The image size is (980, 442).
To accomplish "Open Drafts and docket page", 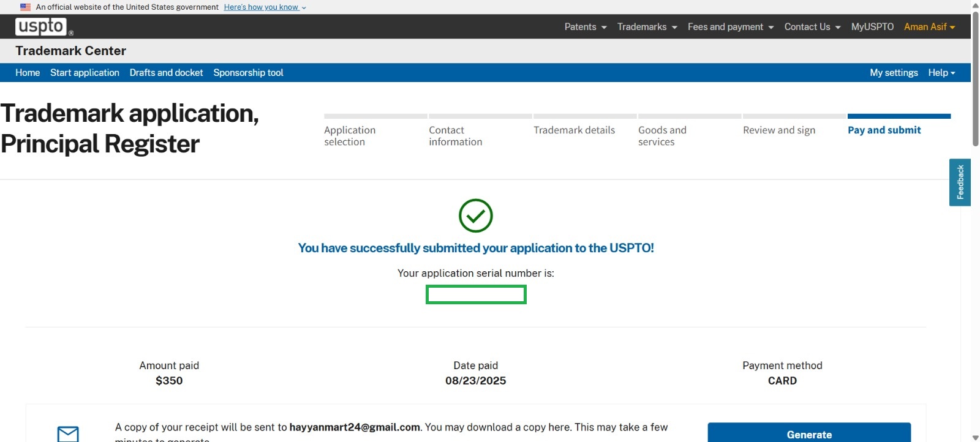I will tap(166, 73).
